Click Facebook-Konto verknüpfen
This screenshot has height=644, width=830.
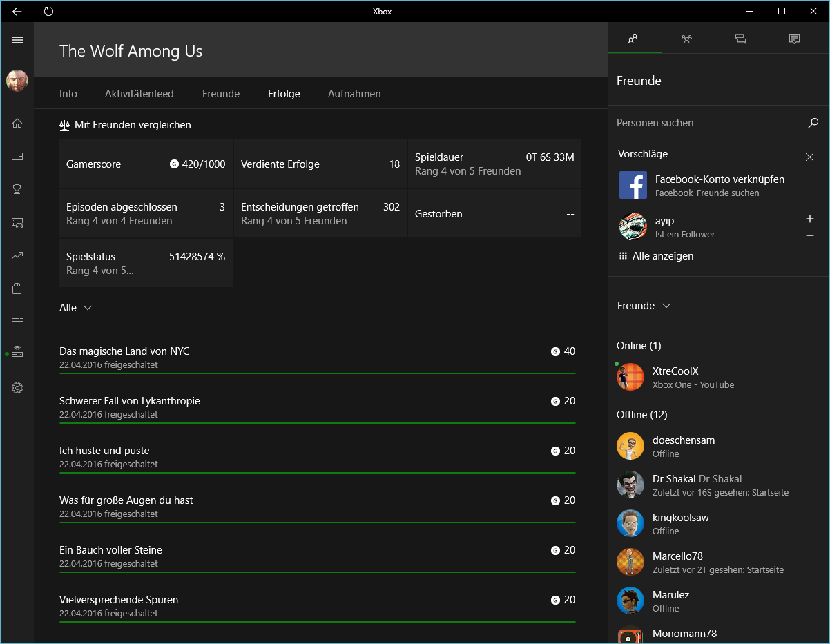pos(720,179)
